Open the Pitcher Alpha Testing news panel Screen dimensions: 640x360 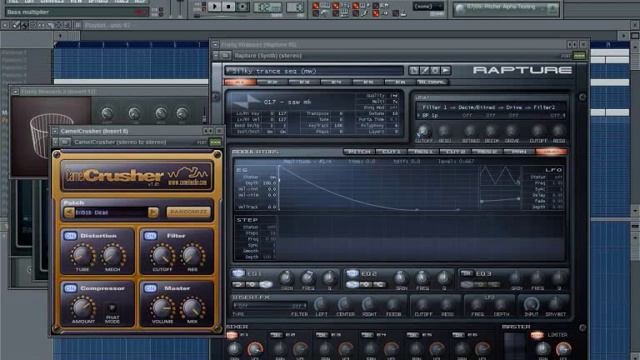[506, 9]
